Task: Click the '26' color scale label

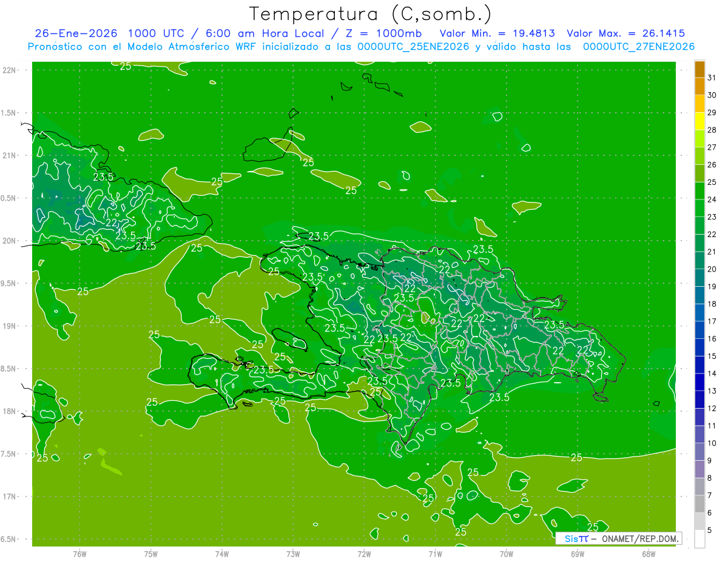Action: coord(712,165)
